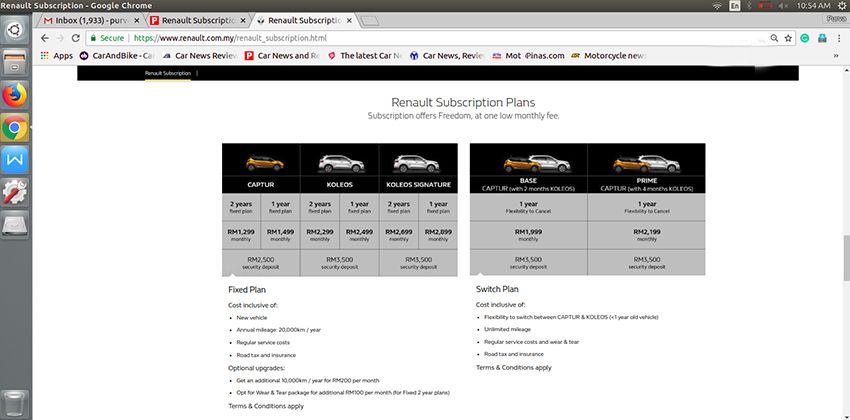This screenshot has height=420, width=850.
Task: Open a new tab
Action: point(369,21)
